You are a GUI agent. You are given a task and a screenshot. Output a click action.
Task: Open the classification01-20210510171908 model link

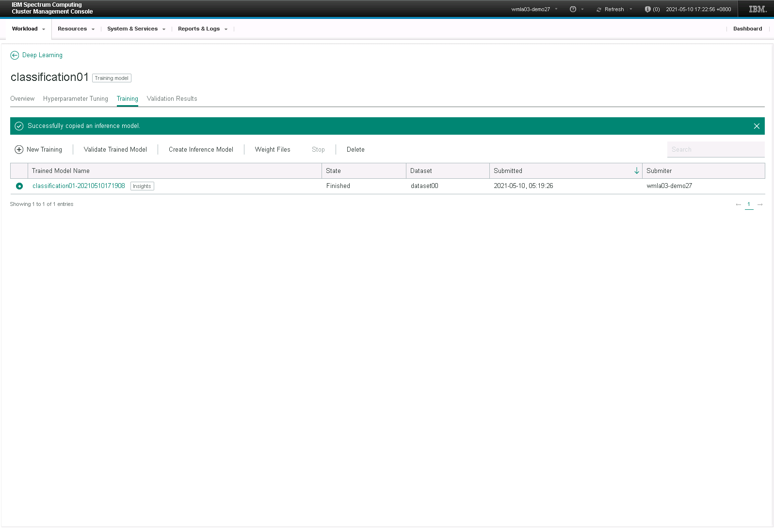pyautogui.click(x=79, y=186)
